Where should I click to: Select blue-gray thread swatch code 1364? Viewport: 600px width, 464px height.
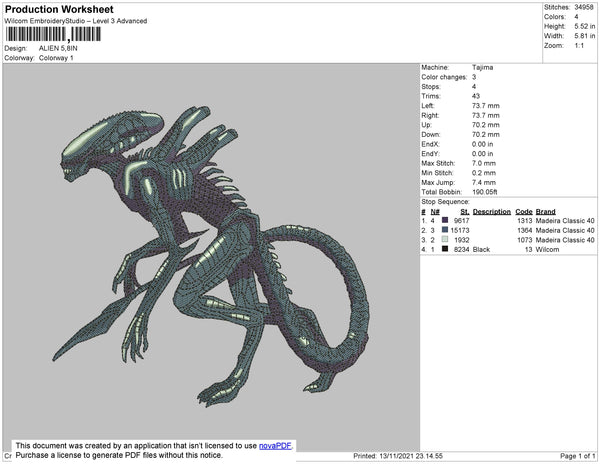pyautogui.click(x=445, y=230)
